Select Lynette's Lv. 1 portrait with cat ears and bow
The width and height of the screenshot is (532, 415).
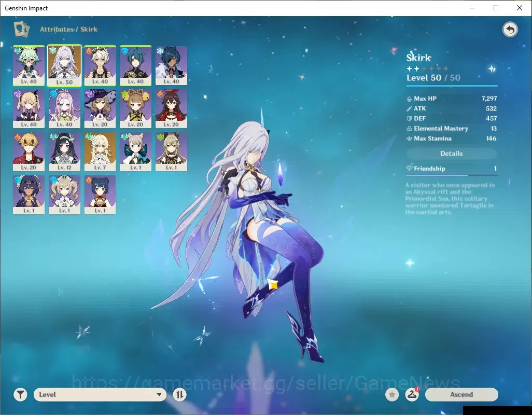click(136, 151)
